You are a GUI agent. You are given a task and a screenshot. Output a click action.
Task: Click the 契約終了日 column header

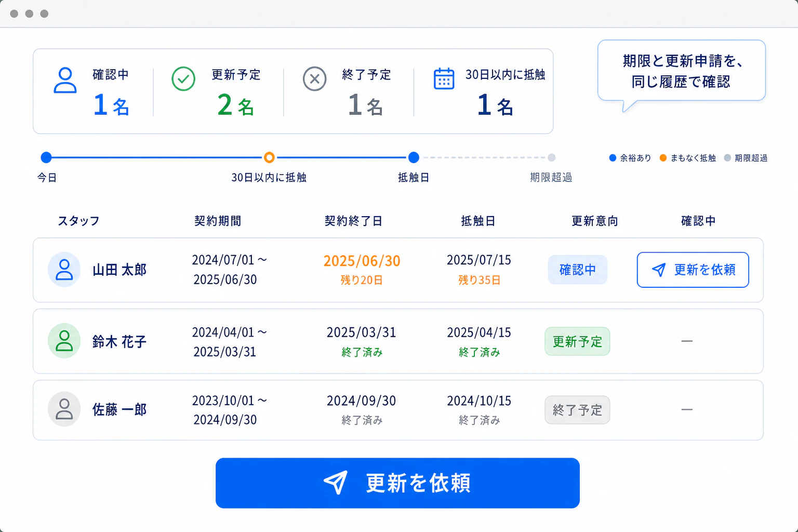point(353,221)
